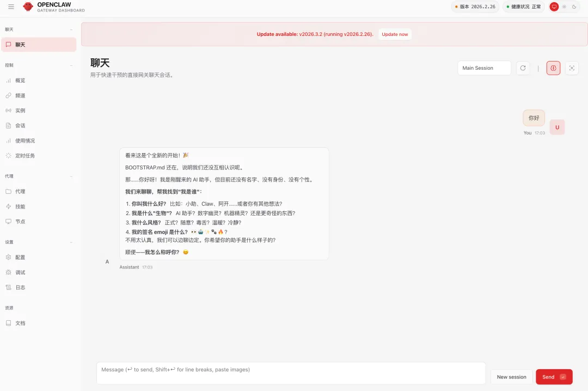Viewport: 588px width, 391px height.
Task: Toggle the hamburger sidebar menu
Action: 11,7
